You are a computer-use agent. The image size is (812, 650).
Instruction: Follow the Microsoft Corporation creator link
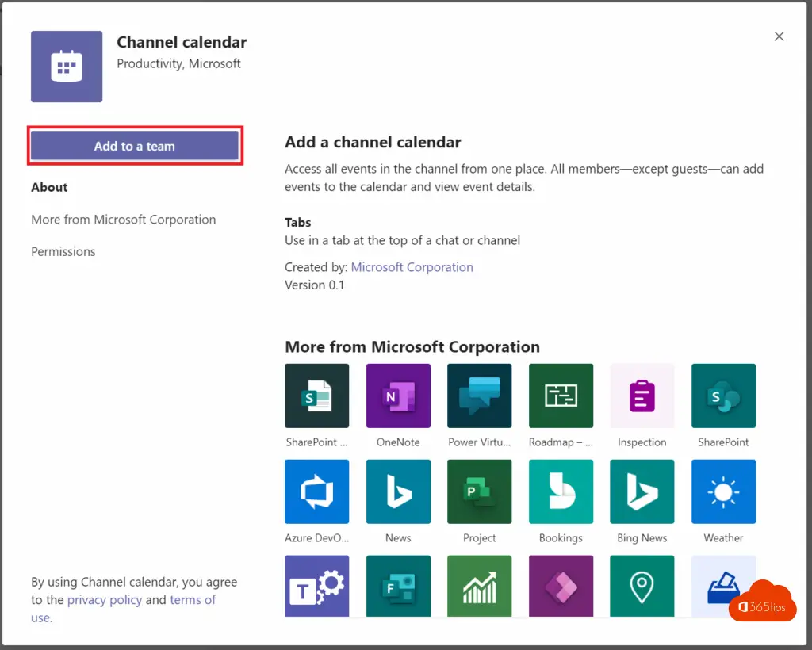[412, 267]
